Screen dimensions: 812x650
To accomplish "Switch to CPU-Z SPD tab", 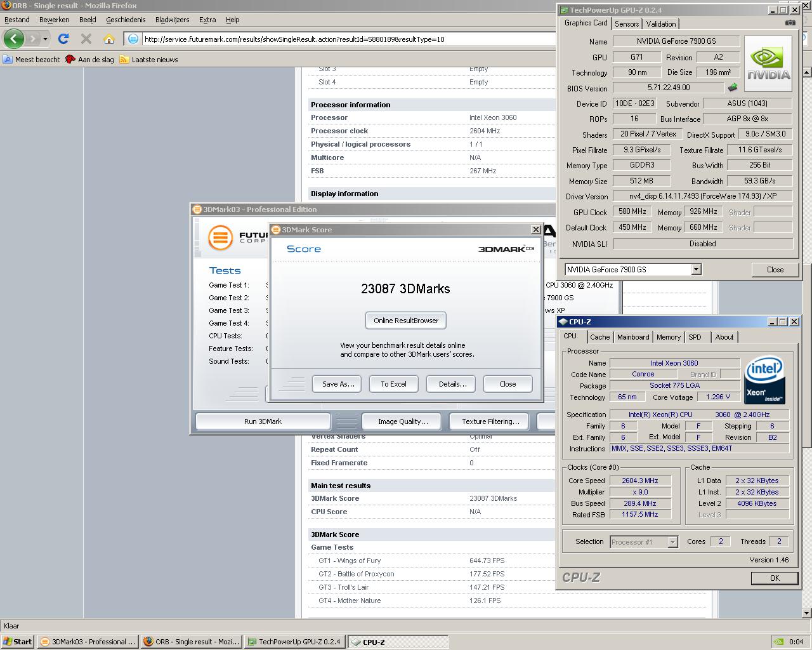I will tap(695, 337).
